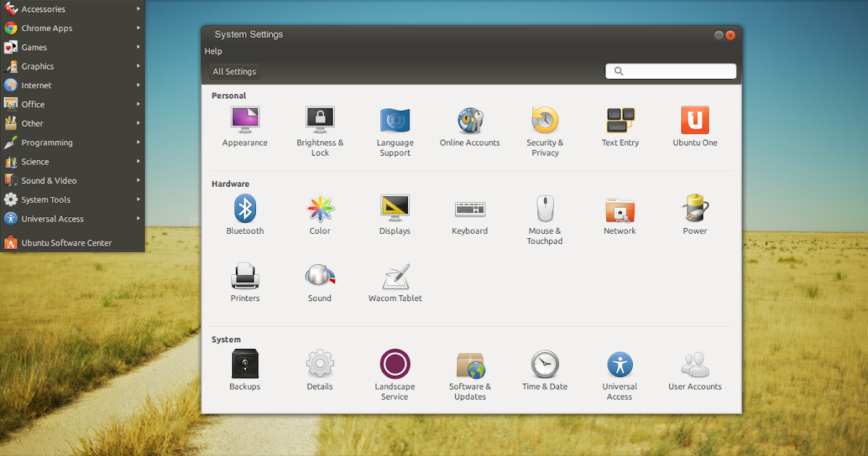Open Power settings

pyautogui.click(x=695, y=216)
